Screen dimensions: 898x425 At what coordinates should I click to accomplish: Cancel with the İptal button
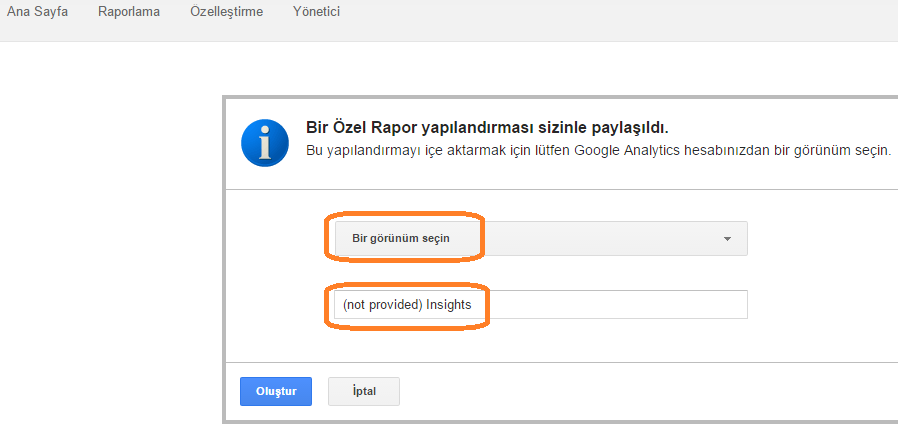point(364,391)
